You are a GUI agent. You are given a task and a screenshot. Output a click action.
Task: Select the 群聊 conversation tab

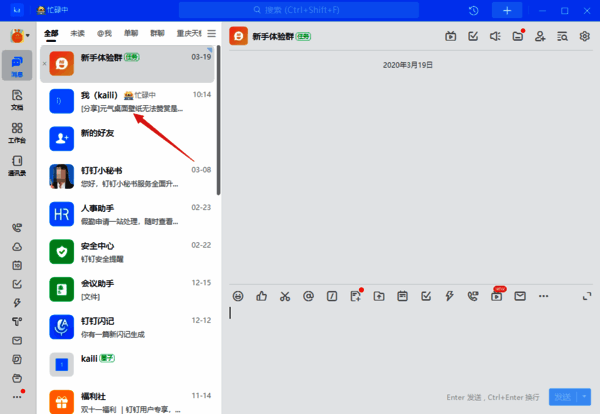[x=157, y=34]
